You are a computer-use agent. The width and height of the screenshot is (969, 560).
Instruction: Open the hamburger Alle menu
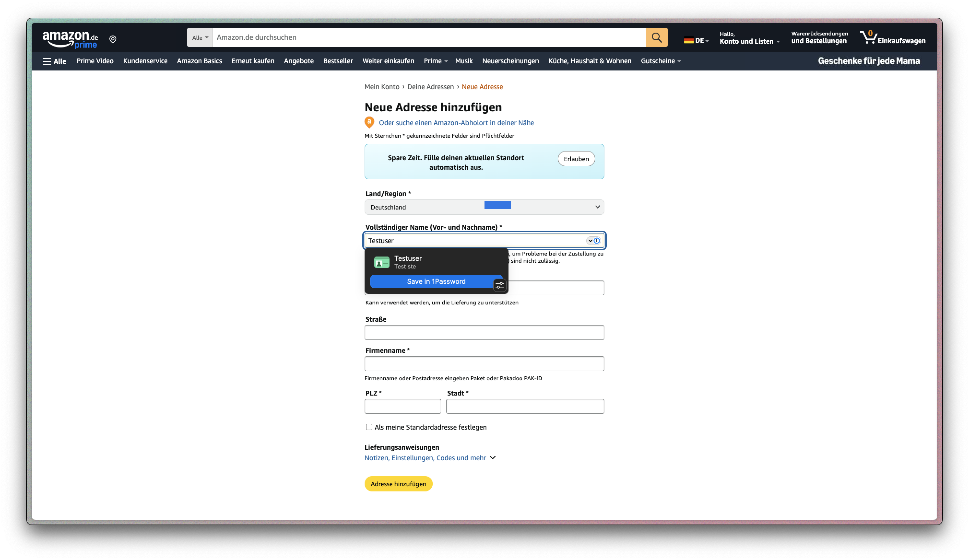pyautogui.click(x=55, y=61)
